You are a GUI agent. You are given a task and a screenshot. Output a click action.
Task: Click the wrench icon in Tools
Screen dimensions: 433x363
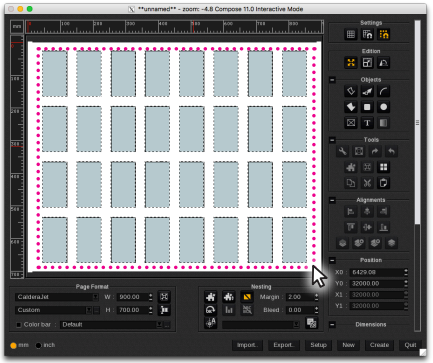pyautogui.click(x=342, y=151)
